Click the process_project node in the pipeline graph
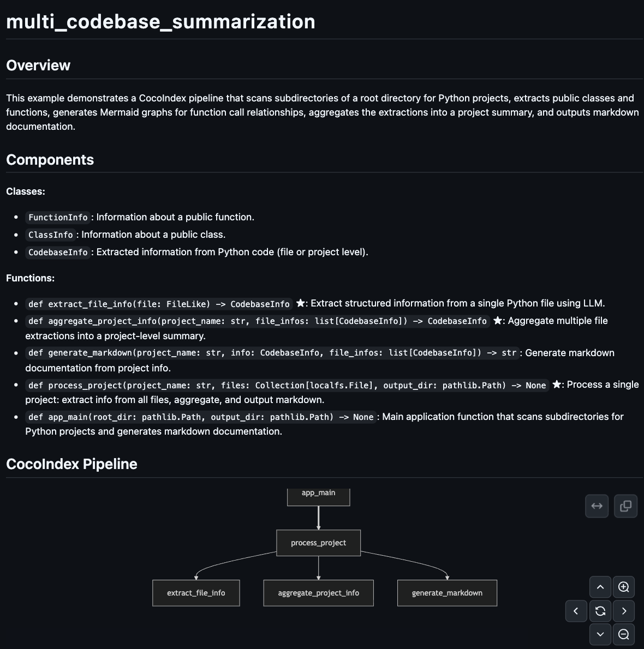 (x=318, y=543)
